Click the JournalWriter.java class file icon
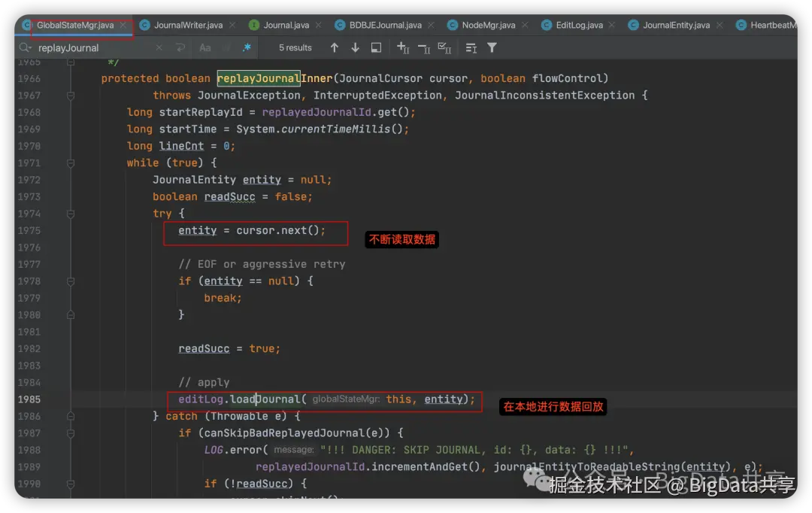This screenshot has height=513, width=812. (x=145, y=25)
